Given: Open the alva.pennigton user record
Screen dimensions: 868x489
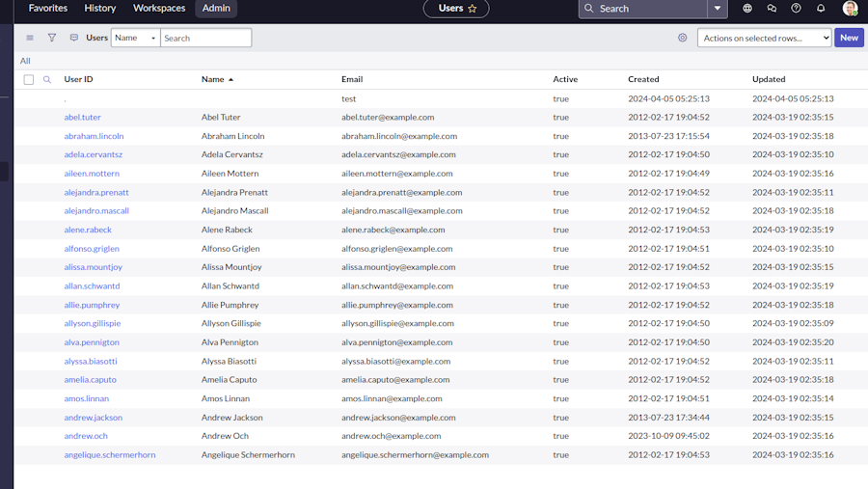Looking at the screenshot, I should click(x=92, y=342).
